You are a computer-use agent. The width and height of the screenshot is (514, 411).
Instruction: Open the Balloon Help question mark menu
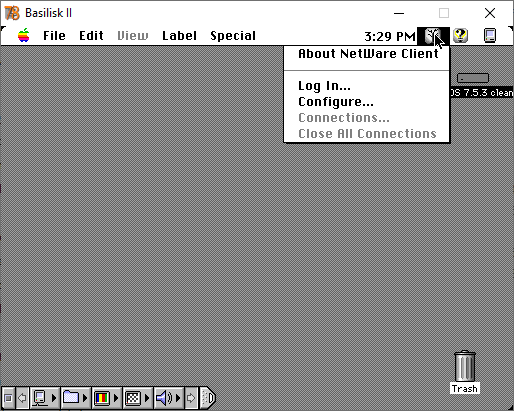pyautogui.click(x=461, y=35)
